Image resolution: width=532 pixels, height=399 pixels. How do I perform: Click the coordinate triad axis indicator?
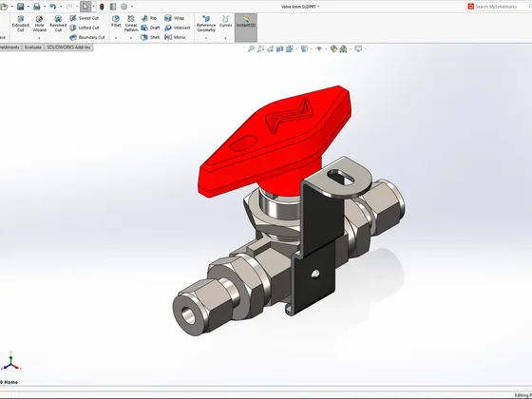pos(11,362)
